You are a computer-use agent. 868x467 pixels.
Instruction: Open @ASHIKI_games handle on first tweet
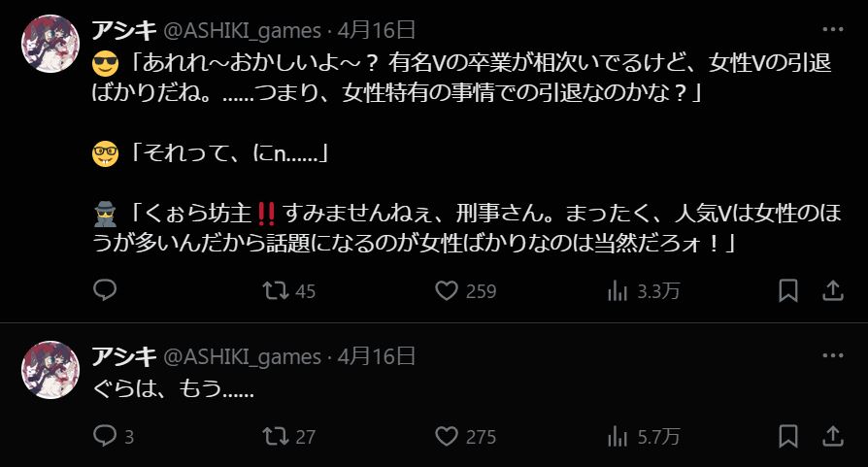242,30
